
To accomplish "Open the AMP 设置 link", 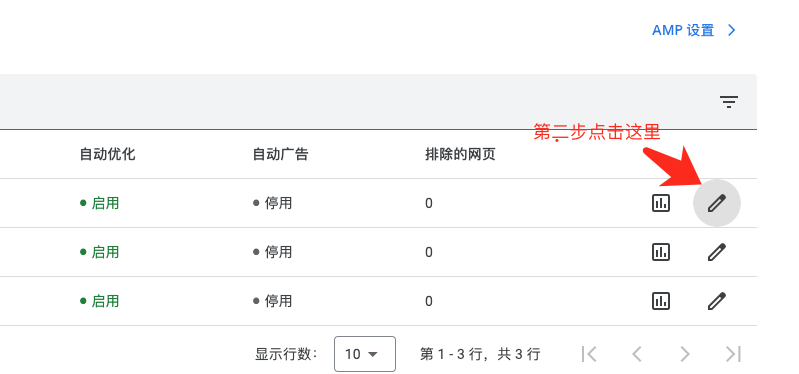I will point(683,30).
